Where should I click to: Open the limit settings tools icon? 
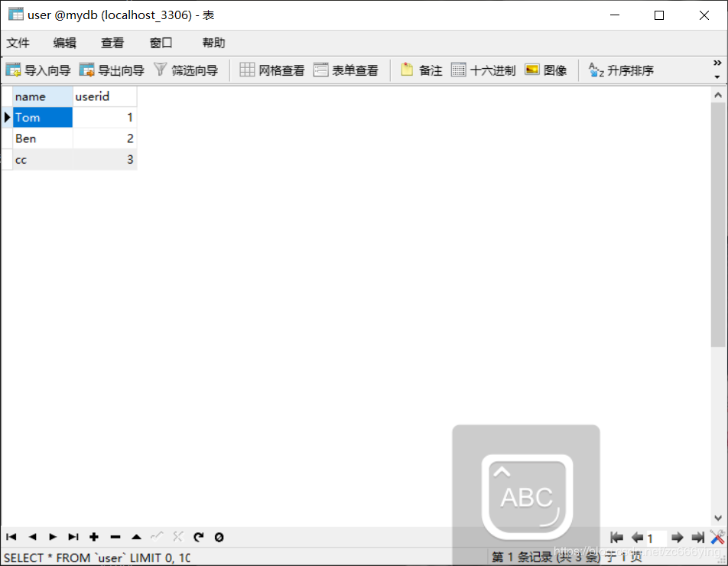tap(717, 537)
